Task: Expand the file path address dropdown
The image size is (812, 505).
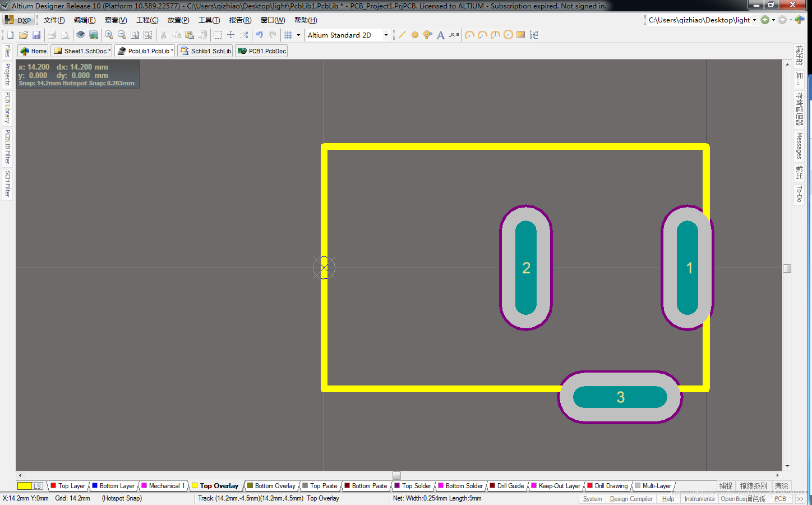Action: (754, 20)
